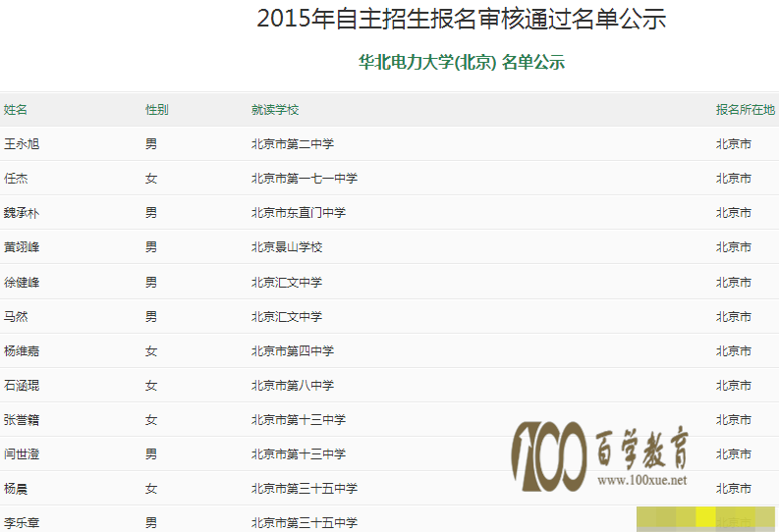779x532 pixels.
Task: Select the name 王永旭
Action: [22, 144]
